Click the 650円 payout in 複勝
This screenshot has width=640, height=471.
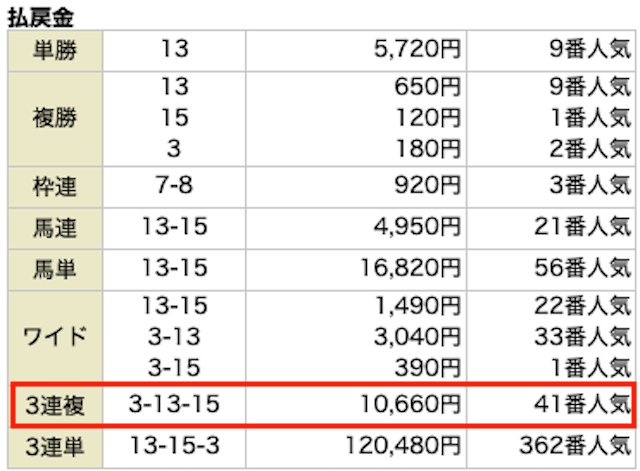coord(428,88)
